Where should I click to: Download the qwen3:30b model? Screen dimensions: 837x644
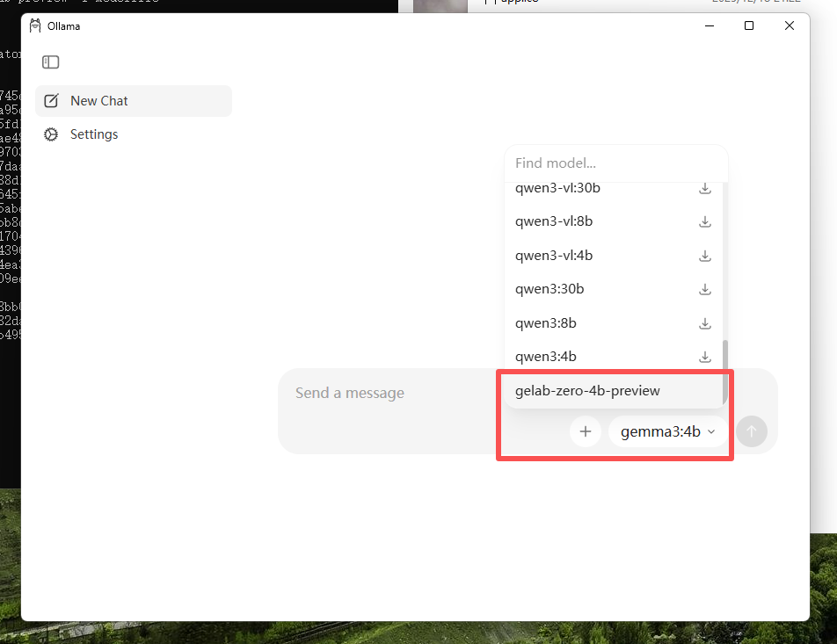pos(705,289)
